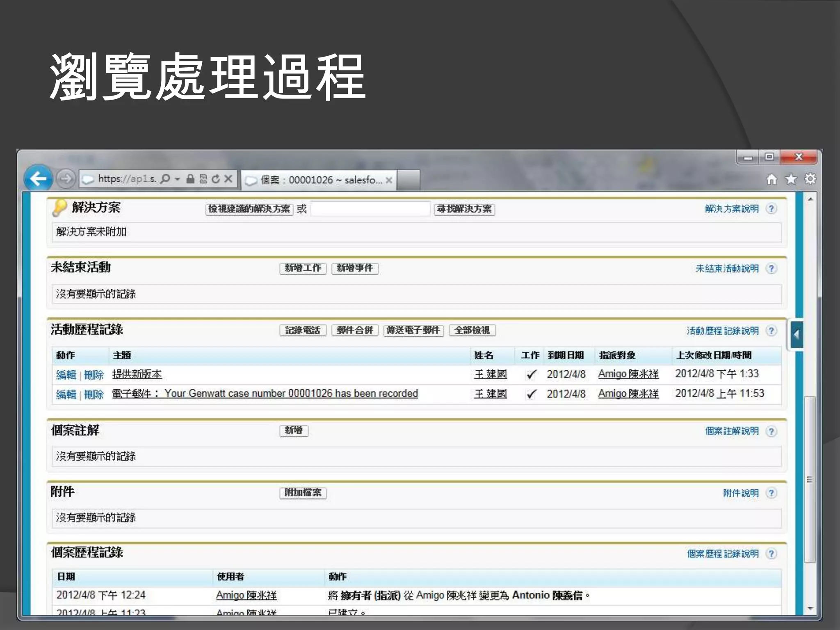Viewport: 840px width, 630px height.
Task: Open Amigo 陳兆祥 in the email row
Action: tap(628, 394)
